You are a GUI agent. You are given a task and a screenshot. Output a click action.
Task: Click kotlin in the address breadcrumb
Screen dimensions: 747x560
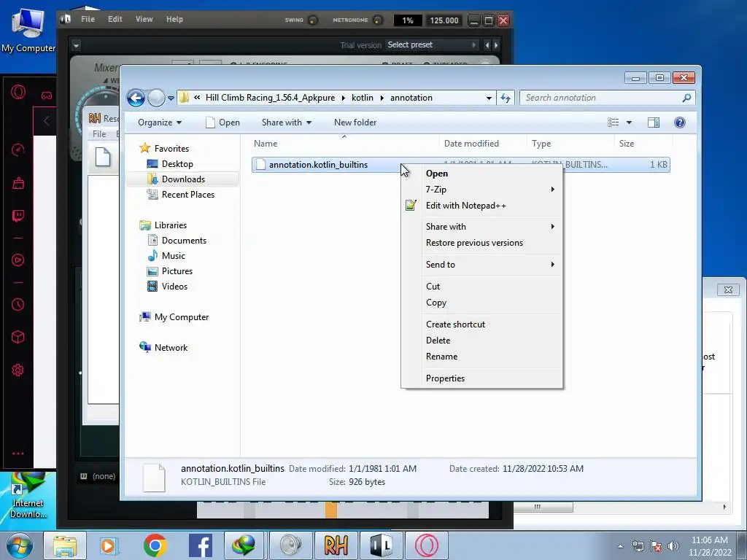coord(363,98)
